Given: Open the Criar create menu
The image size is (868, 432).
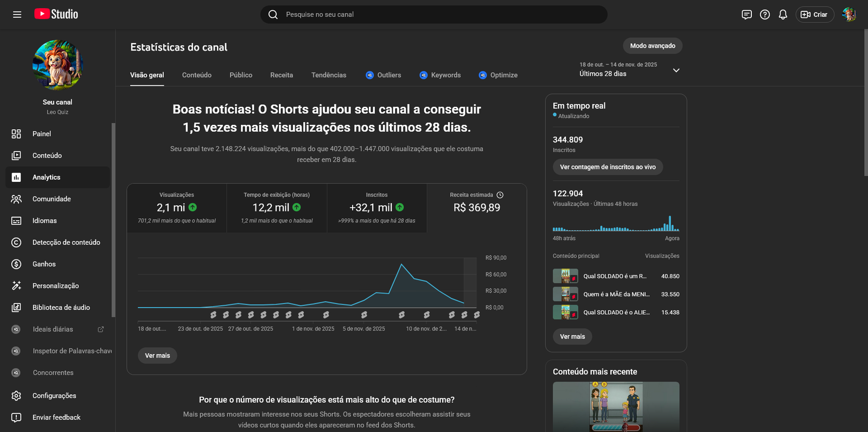Looking at the screenshot, I should coord(814,15).
